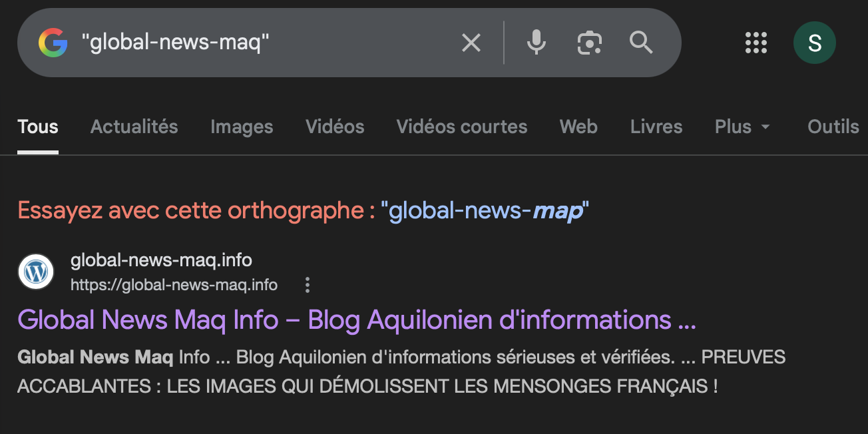The height and width of the screenshot is (434, 868).
Task: Open the account menu via the S avatar
Action: 814,43
